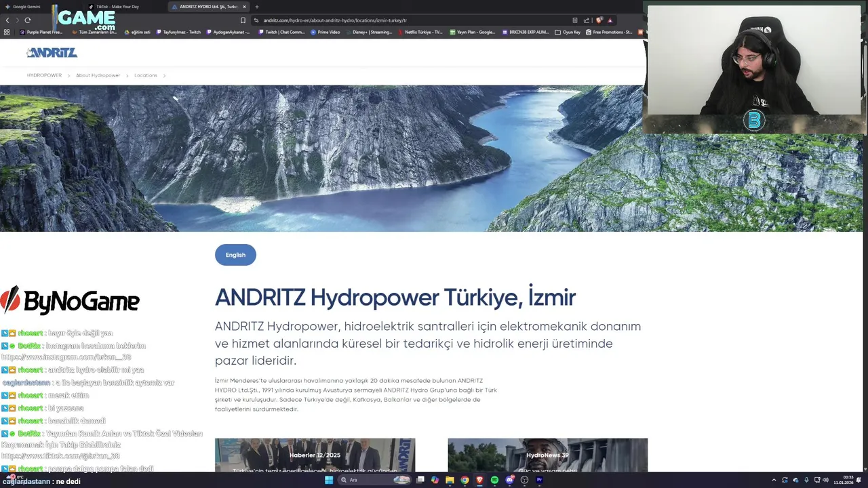Screen dimensions: 868x488
Task: Switch to the Google Gemini tab
Action: pyautogui.click(x=27, y=7)
